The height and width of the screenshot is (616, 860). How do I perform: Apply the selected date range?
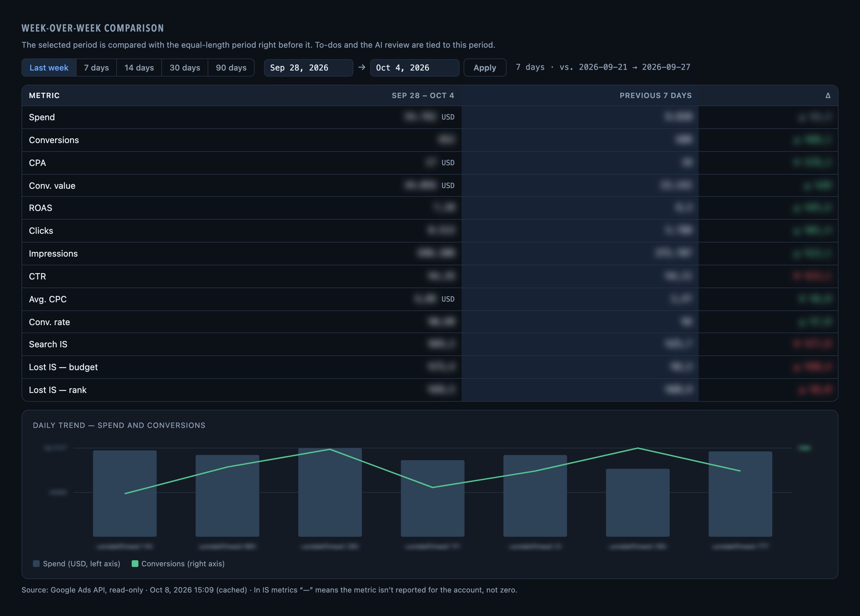(x=485, y=68)
